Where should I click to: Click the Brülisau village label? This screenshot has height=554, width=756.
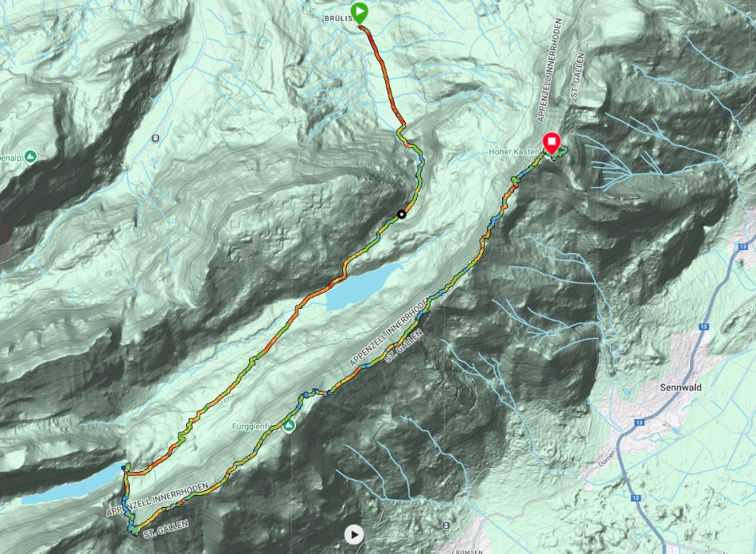click(x=341, y=18)
